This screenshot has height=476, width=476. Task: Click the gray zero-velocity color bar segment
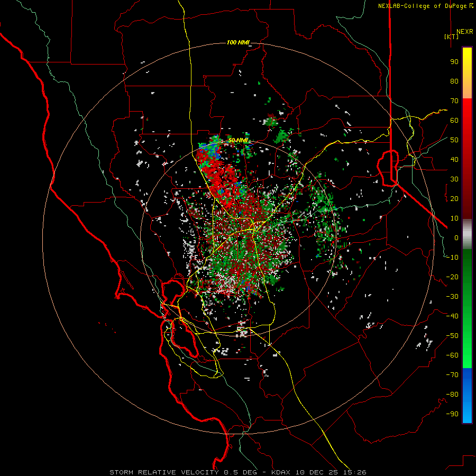coord(467,234)
